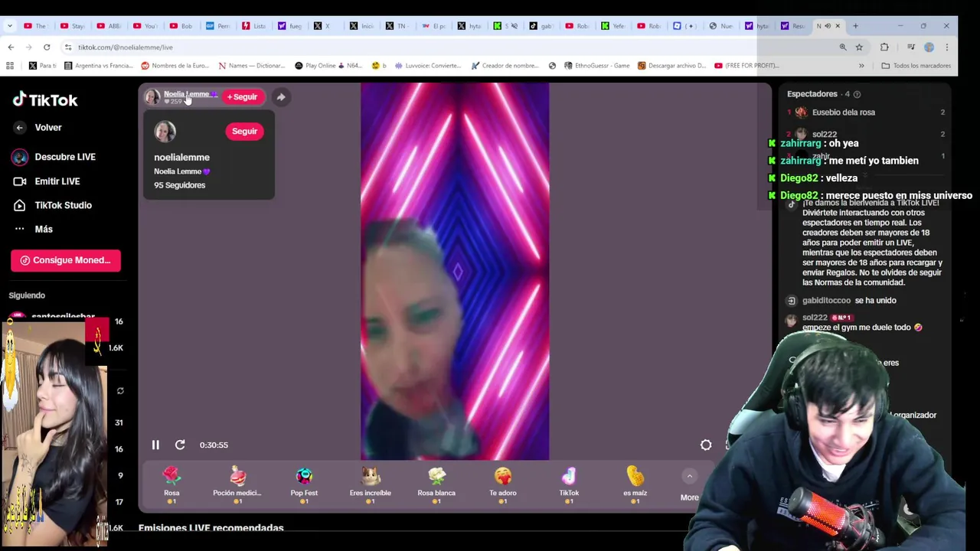This screenshot has height=551, width=980.
Task: Send the Poción medicinal gift
Action: pos(237,484)
